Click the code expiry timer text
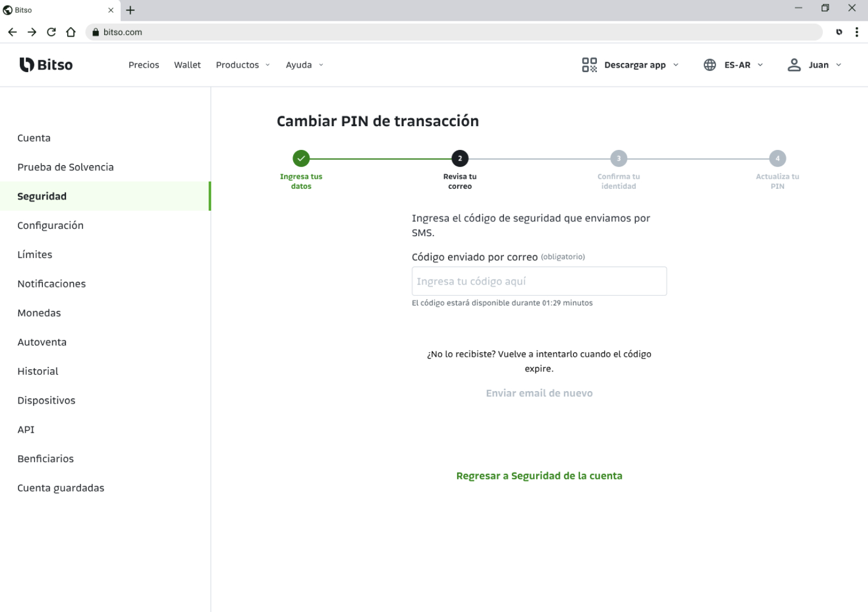 coord(502,303)
